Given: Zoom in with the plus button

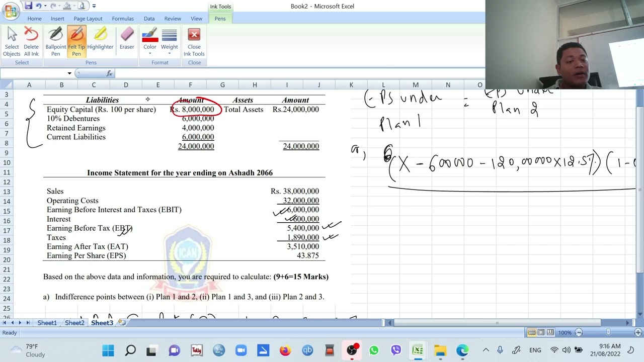Looking at the screenshot, I should pos(638,332).
